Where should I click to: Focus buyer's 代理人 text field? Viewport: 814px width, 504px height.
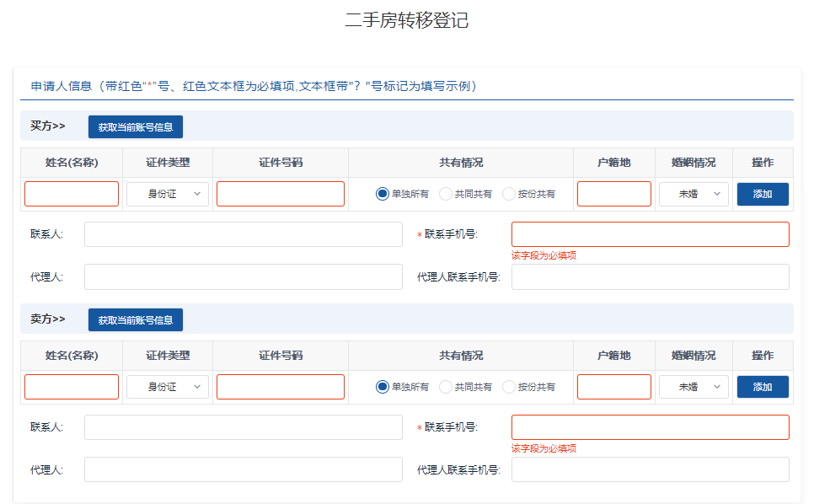coord(244,276)
